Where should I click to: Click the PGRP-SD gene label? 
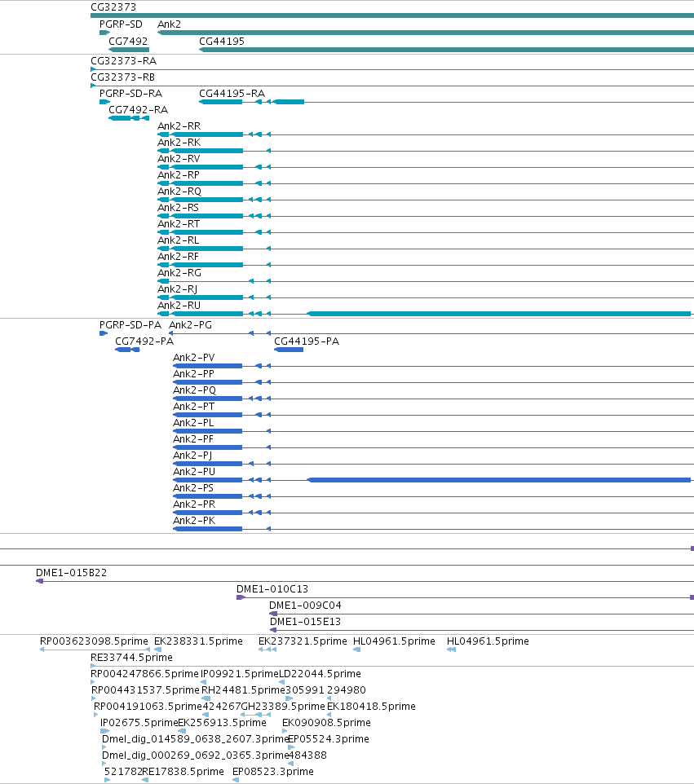tap(121, 24)
